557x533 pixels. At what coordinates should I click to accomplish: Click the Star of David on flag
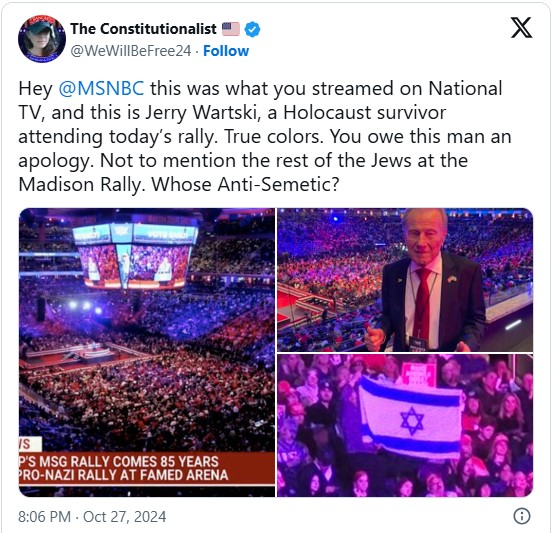(x=412, y=421)
